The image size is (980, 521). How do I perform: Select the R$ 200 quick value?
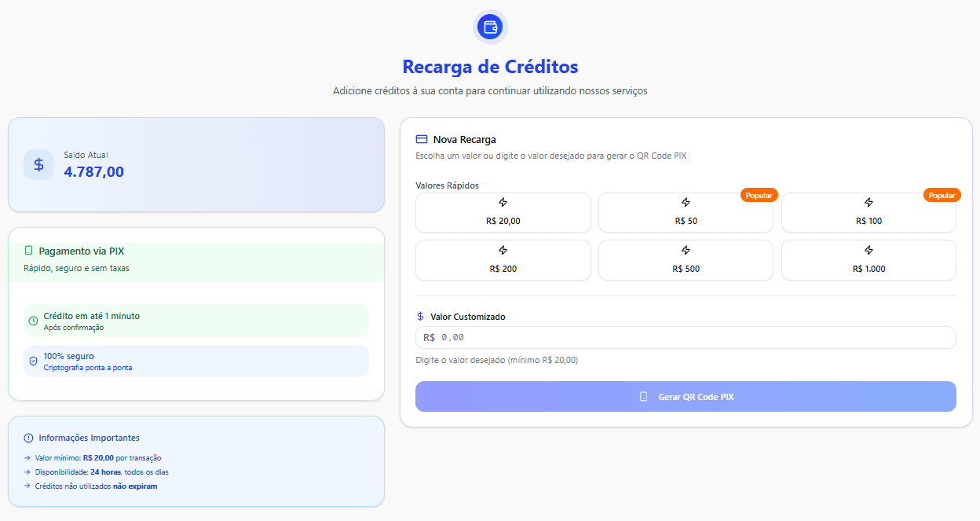pos(503,260)
